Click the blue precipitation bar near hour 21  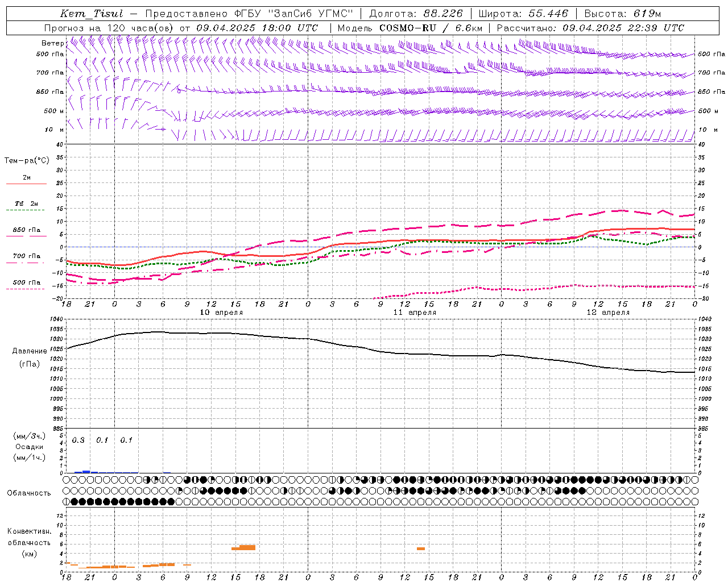coord(86,471)
